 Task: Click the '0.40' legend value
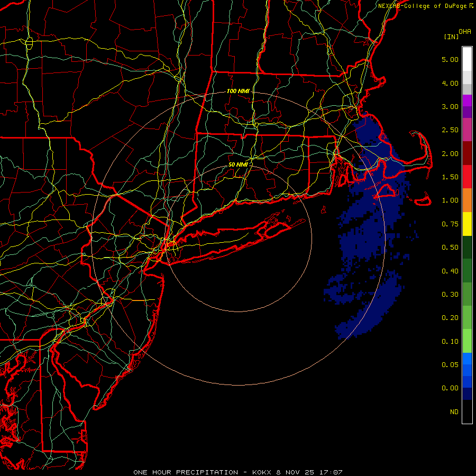point(450,271)
